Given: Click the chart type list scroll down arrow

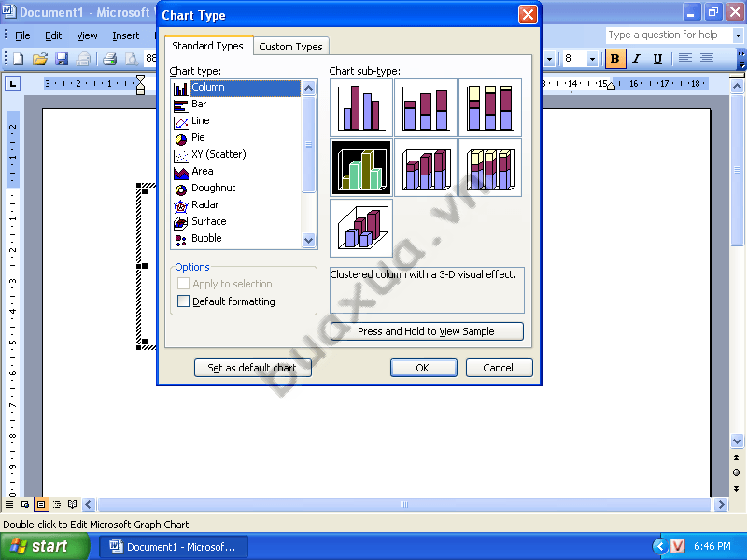Looking at the screenshot, I should coord(309,241).
